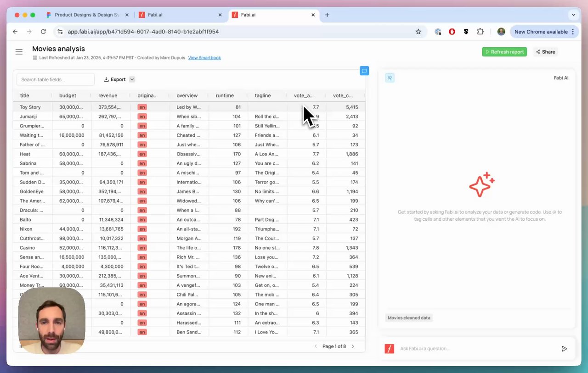Reload the page with the browser refresh icon
Screen dimensions: 588x373
click(x=43, y=32)
